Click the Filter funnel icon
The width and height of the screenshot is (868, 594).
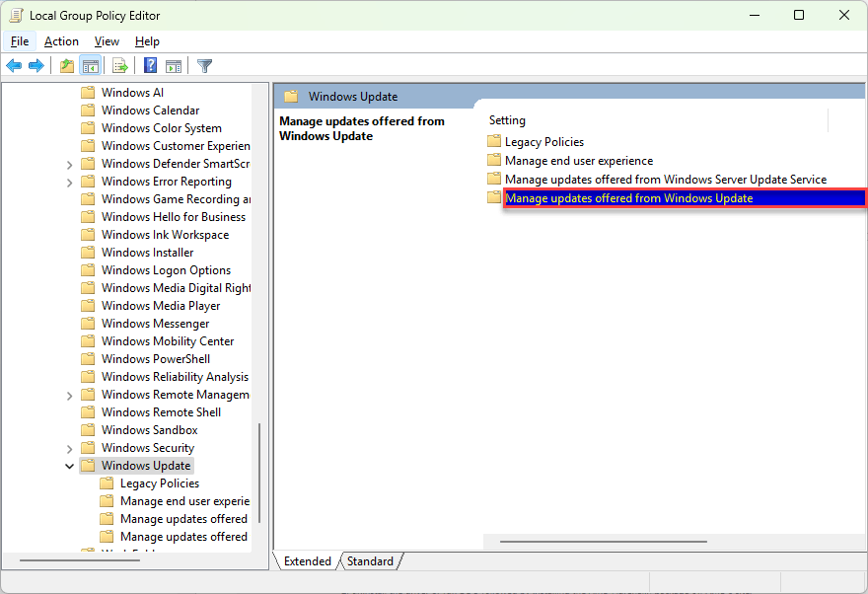pyautogui.click(x=205, y=66)
